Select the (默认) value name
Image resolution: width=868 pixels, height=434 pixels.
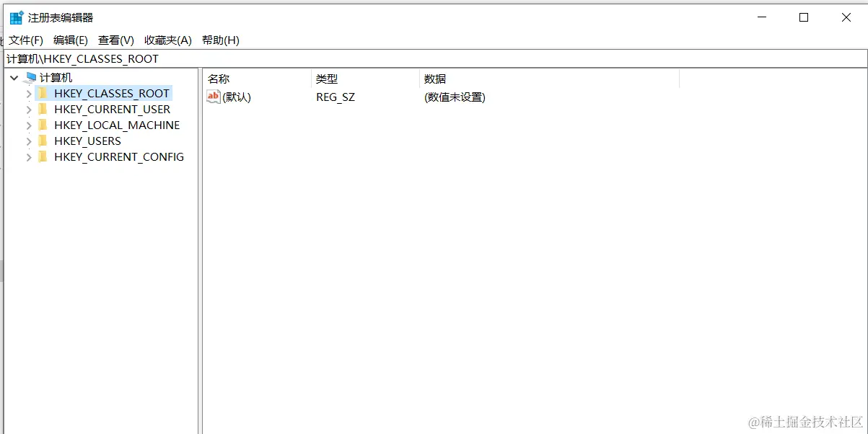(x=237, y=97)
